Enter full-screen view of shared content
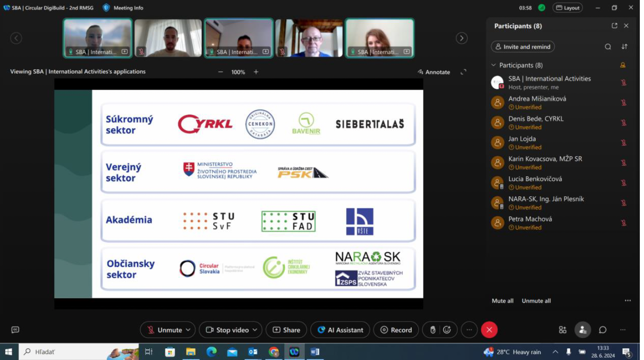This screenshot has height=360, width=644. click(463, 72)
